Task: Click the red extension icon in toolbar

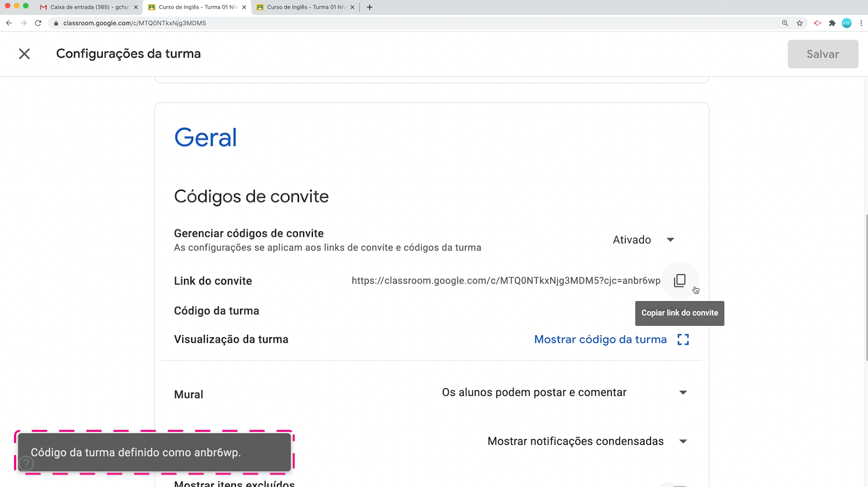Action: (818, 23)
